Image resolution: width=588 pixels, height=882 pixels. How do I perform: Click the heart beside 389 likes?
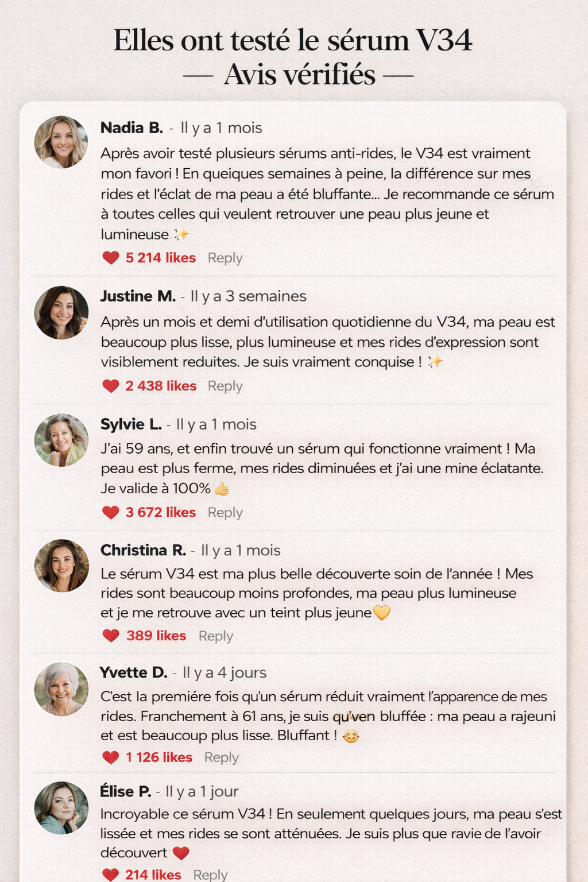110,636
